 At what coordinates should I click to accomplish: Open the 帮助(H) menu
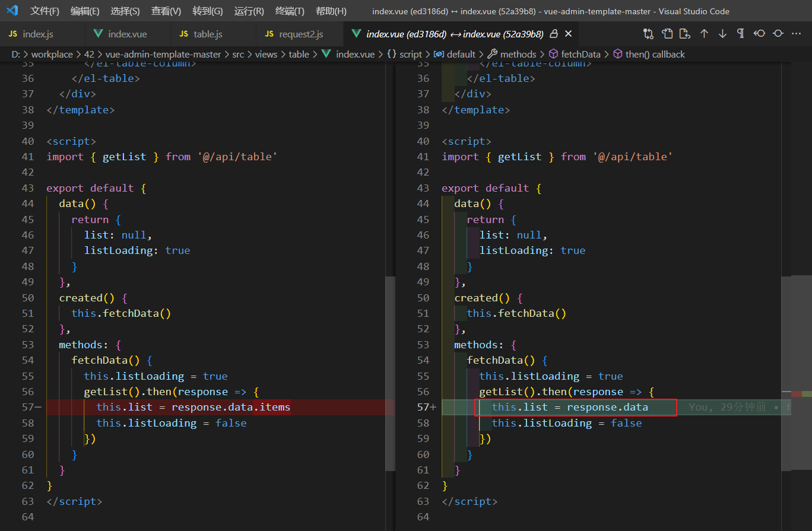331,11
